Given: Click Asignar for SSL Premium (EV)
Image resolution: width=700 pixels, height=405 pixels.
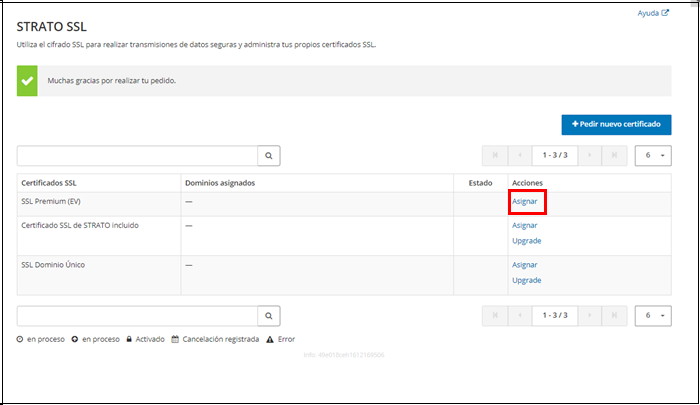Looking at the screenshot, I should coord(525,201).
